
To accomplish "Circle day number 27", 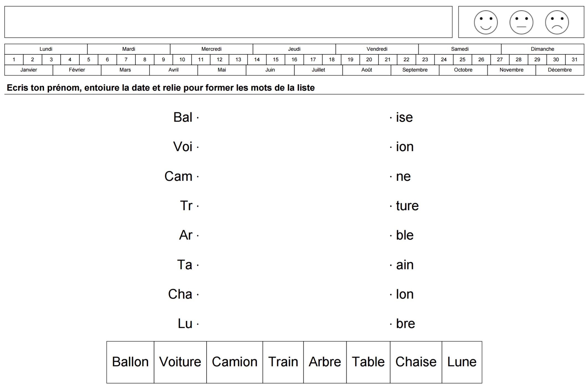I will point(500,60).
